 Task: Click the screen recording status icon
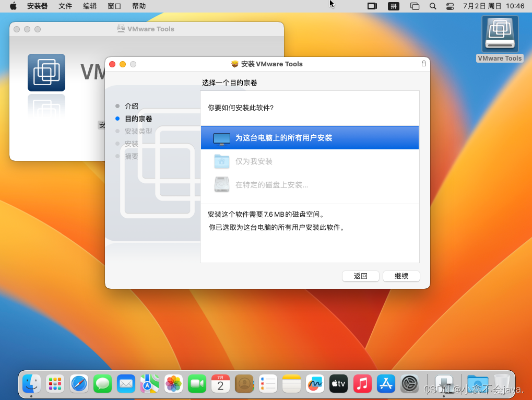tap(372, 6)
